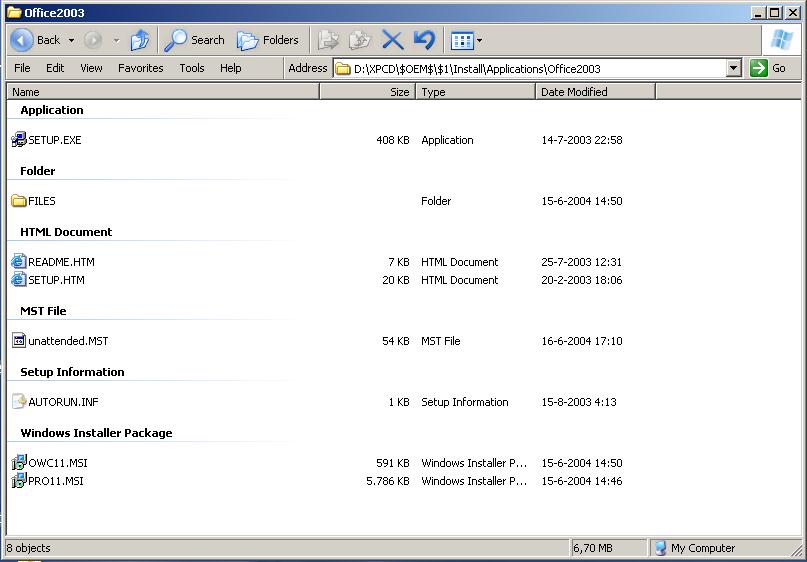Select the FILES folder icon
This screenshot has width=807, height=562.
(19, 201)
